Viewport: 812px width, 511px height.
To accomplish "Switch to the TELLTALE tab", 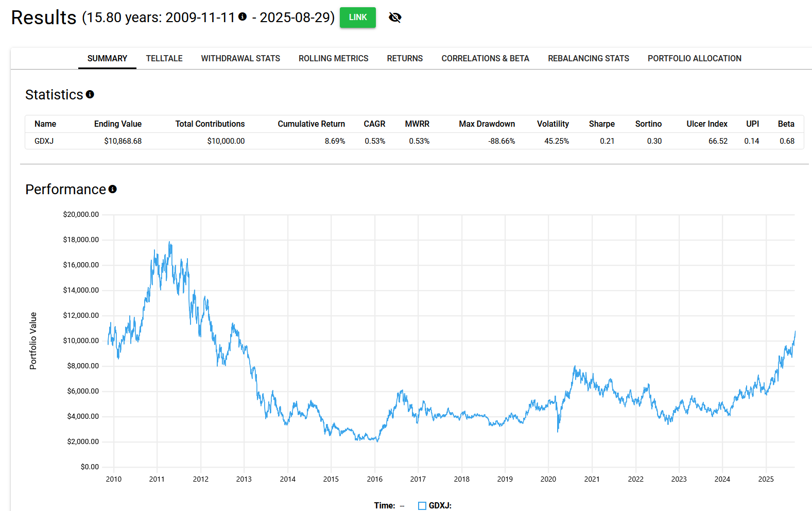I will tap(164, 58).
